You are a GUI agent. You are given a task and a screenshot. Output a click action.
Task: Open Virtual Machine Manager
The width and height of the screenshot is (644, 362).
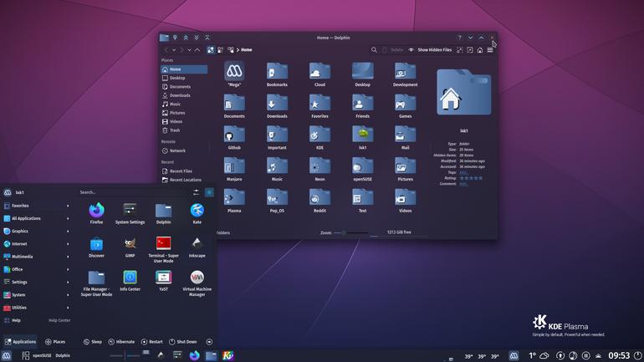[197, 283]
